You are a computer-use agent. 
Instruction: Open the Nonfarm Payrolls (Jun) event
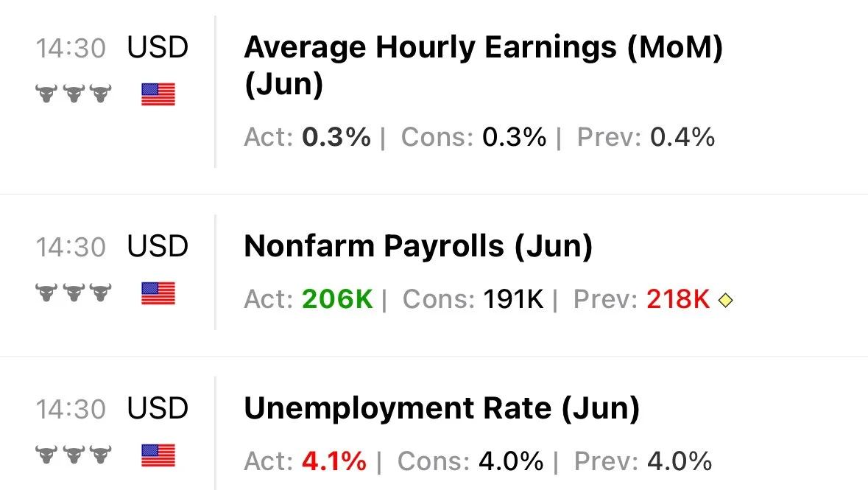point(418,246)
